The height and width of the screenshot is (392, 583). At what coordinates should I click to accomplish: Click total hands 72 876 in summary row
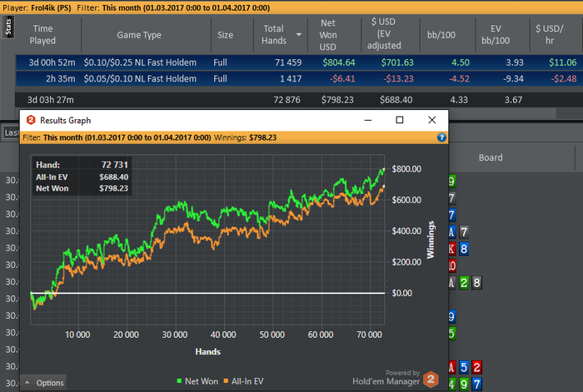click(287, 100)
